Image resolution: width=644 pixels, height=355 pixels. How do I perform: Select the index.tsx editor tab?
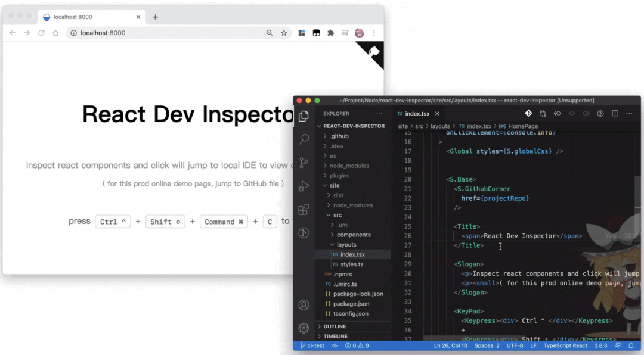tap(417, 114)
